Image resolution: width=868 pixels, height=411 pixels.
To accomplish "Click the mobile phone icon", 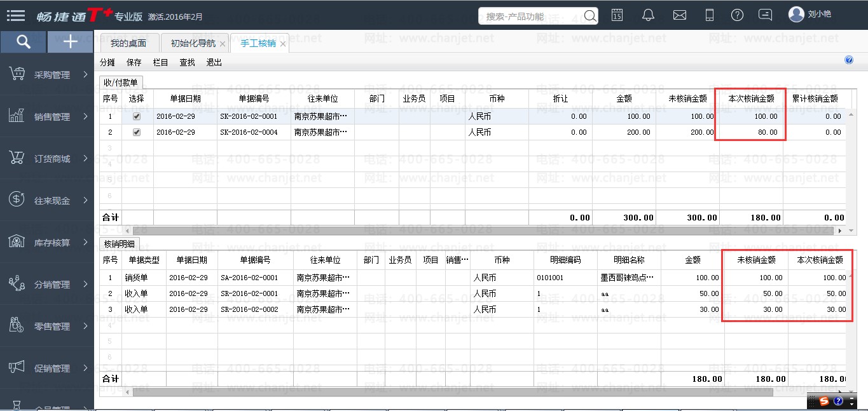I will (x=710, y=15).
